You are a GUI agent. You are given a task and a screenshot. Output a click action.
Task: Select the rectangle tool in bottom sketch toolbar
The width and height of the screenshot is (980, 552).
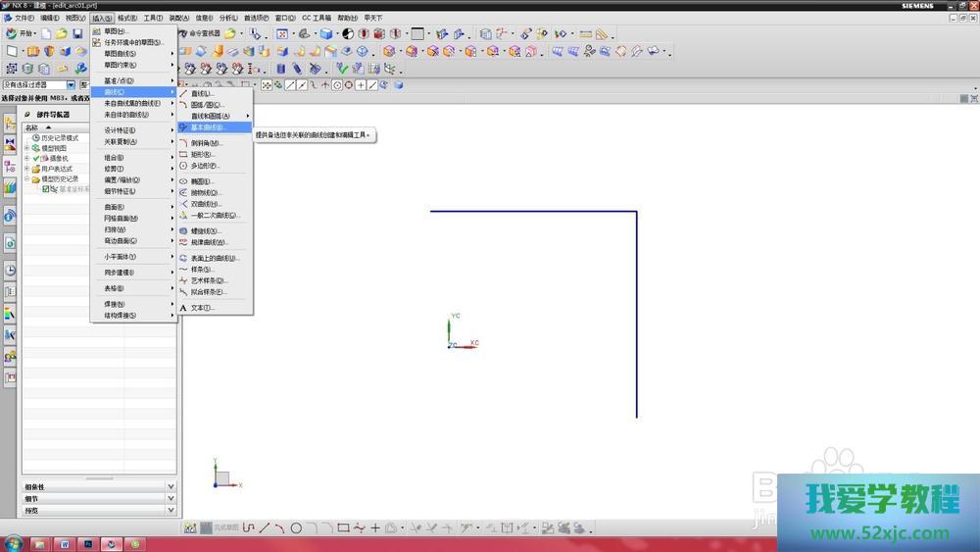coord(343,528)
